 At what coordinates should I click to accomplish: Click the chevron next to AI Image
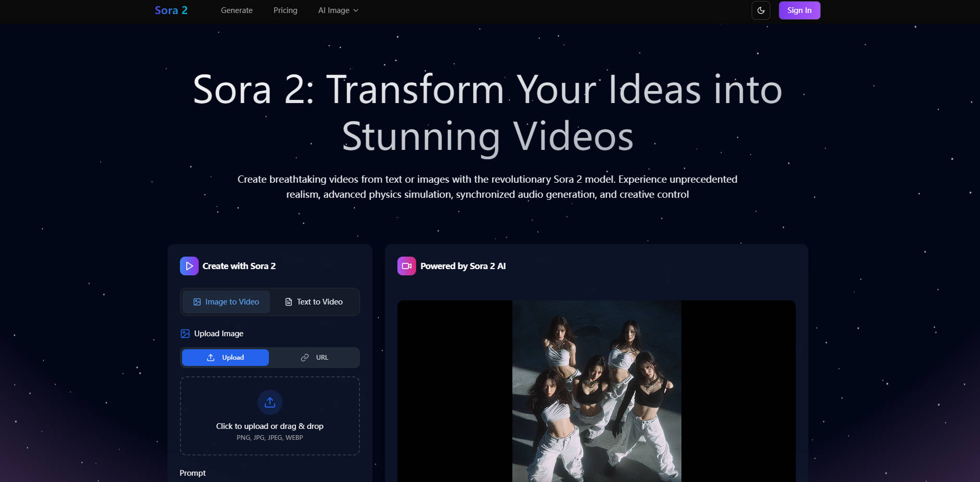356,10
